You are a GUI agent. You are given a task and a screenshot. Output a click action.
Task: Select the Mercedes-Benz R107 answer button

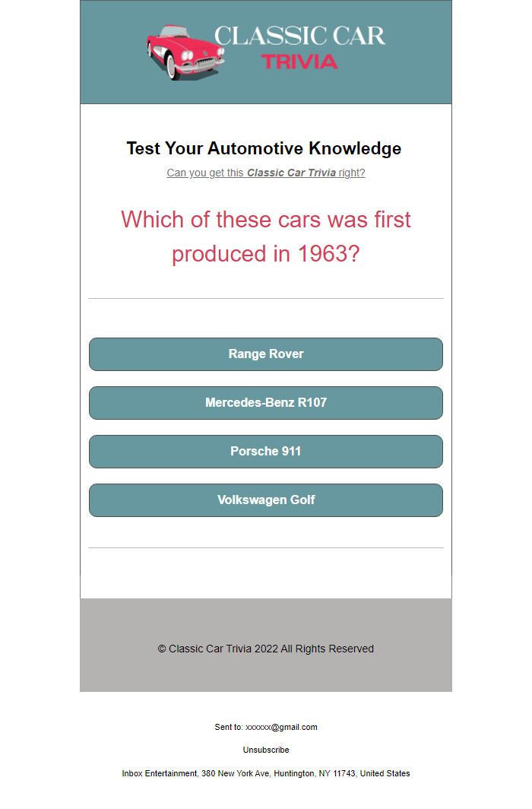coord(266,403)
